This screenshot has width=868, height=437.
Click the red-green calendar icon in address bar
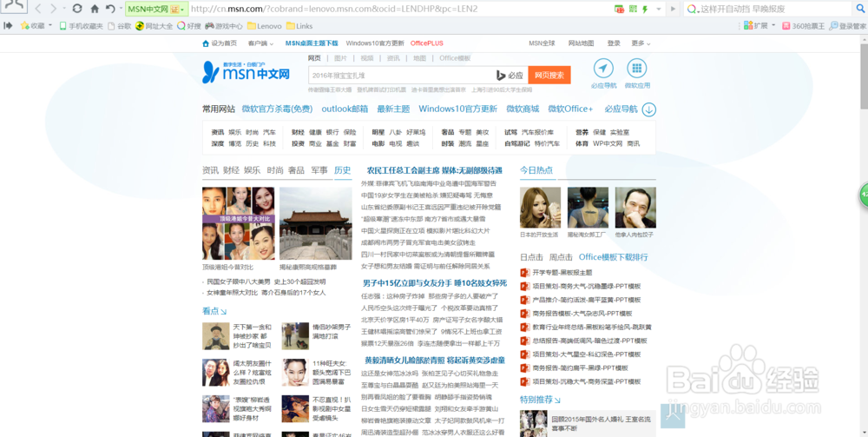[620, 9]
